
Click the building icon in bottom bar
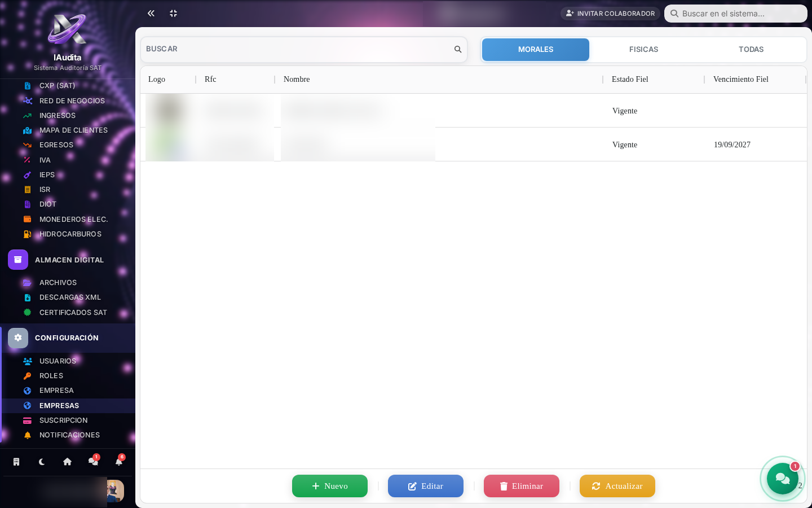pyautogui.click(x=16, y=462)
